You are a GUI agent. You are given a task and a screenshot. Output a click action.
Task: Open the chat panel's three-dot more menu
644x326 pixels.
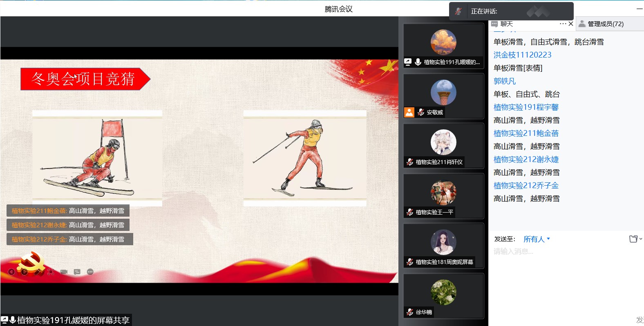pyautogui.click(x=563, y=24)
